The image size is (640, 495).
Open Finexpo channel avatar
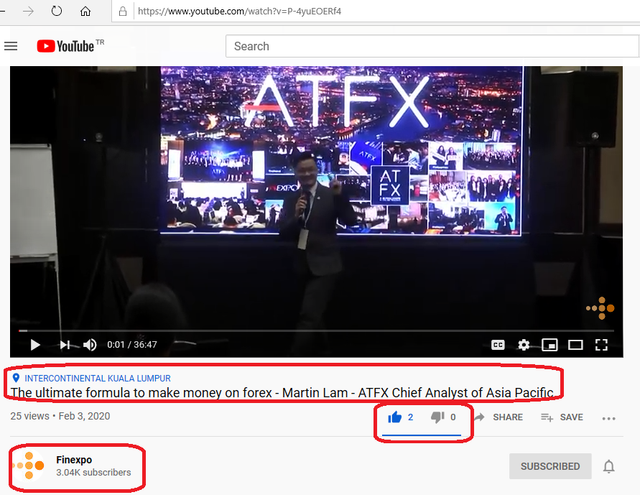(x=29, y=465)
